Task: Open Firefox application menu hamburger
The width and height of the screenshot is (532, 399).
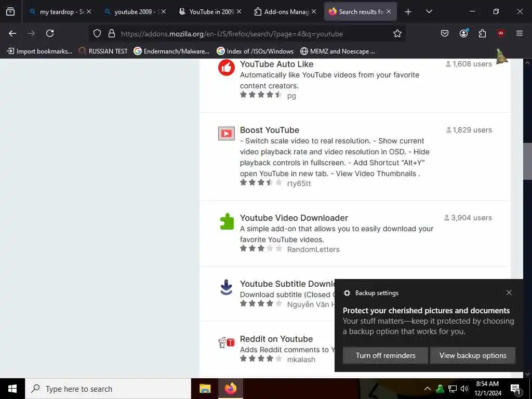Action: point(519,33)
